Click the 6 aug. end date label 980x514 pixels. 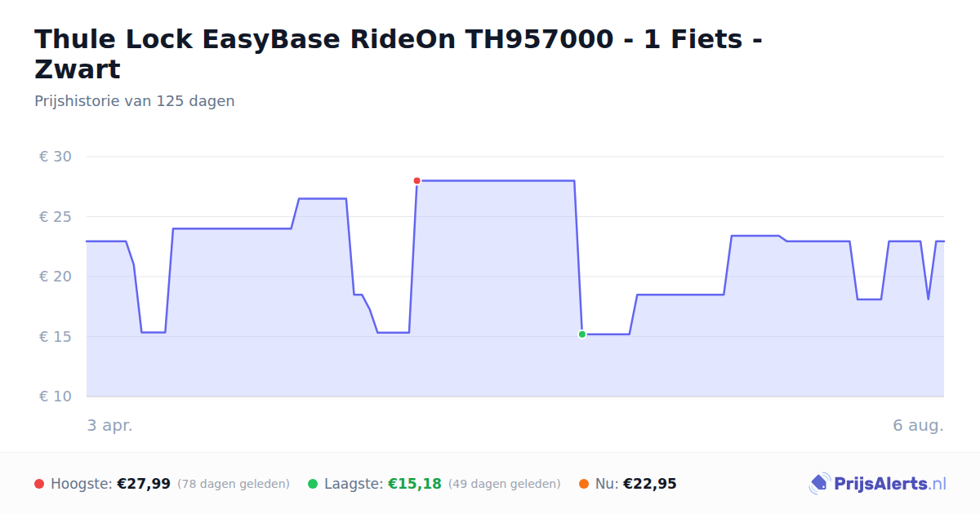[919, 425]
